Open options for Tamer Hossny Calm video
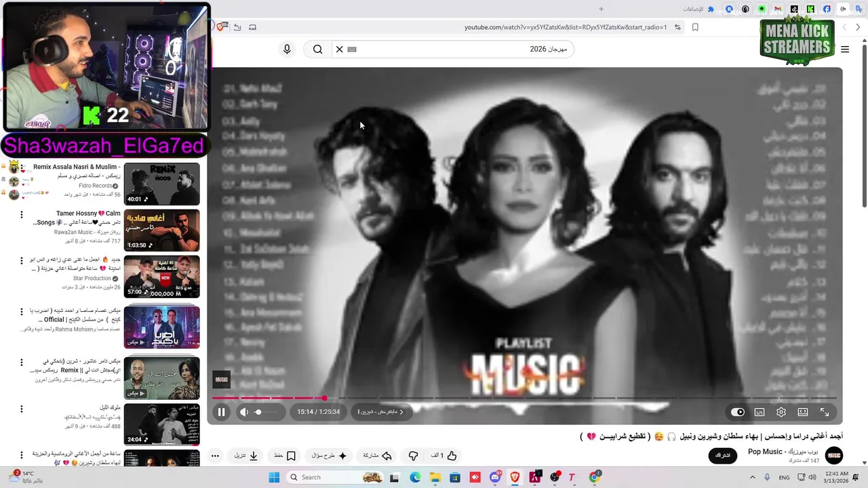The width and height of the screenshot is (868, 488). (x=22, y=215)
